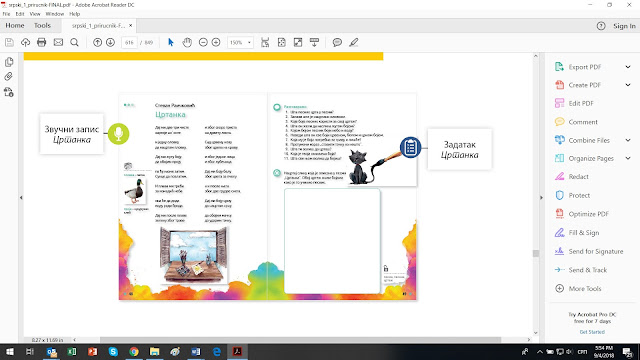640x360 pixels.
Task: Click the horizontal scrollbar thumb
Action: coord(300,340)
